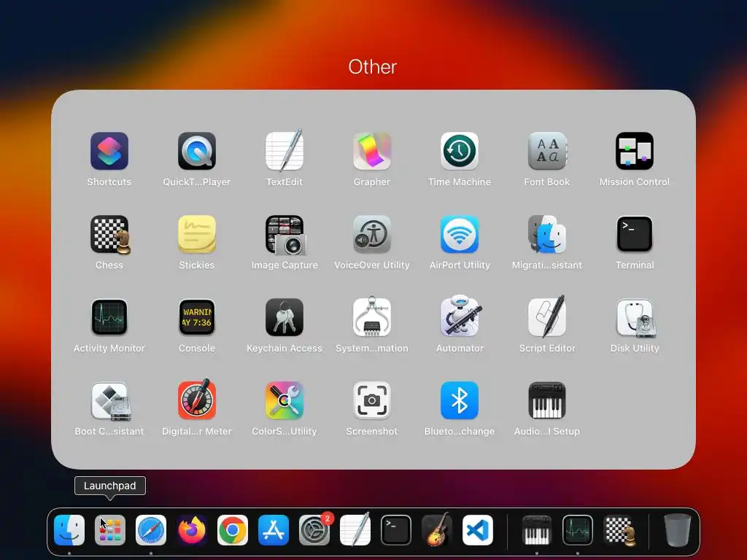747x560 pixels.
Task: Open Visual Studio Code from the Dock
Action: pyautogui.click(x=478, y=530)
